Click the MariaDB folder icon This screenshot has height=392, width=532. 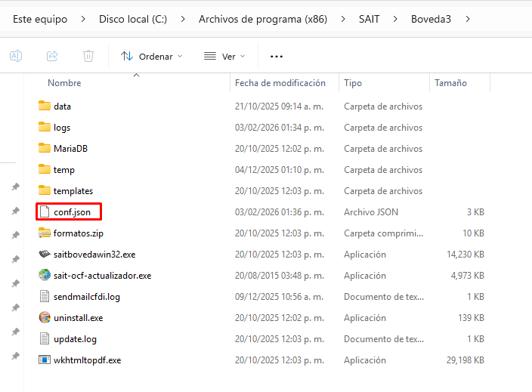(x=45, y=149)
